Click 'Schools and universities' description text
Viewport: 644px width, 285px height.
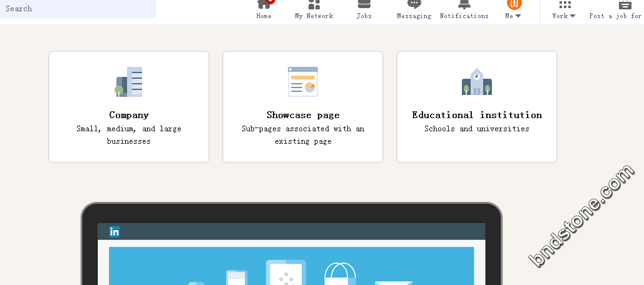(x=477, y=129)
